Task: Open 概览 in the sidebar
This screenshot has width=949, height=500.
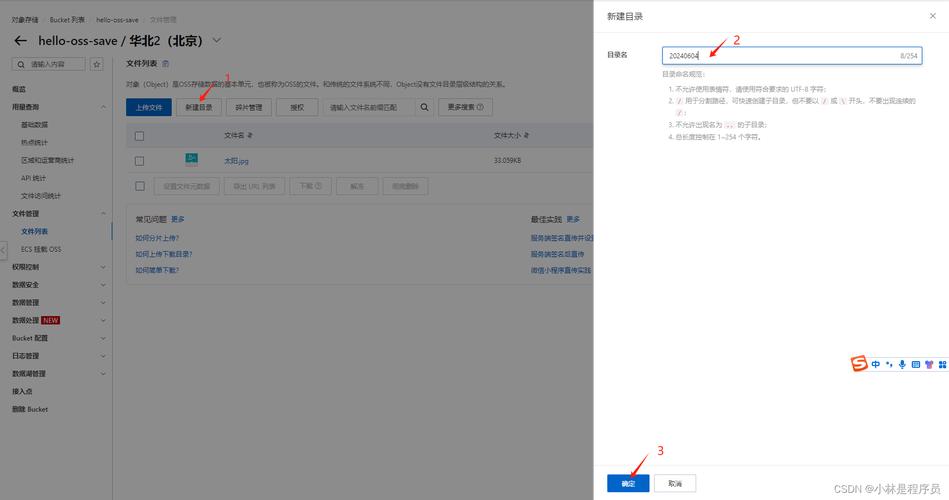Action: pos(19,89)
